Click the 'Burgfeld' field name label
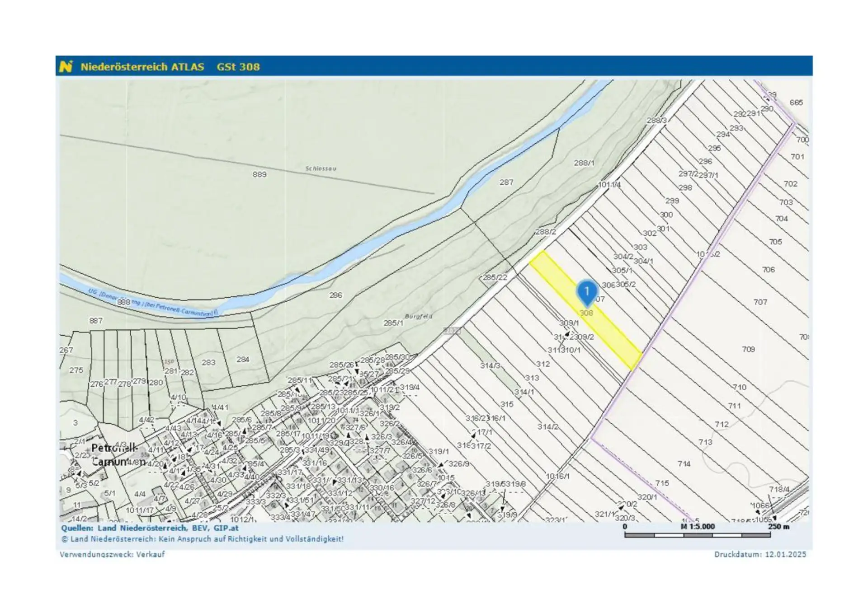Image resolution: width=868 pixels, height=613 pixels. (418, 316)
